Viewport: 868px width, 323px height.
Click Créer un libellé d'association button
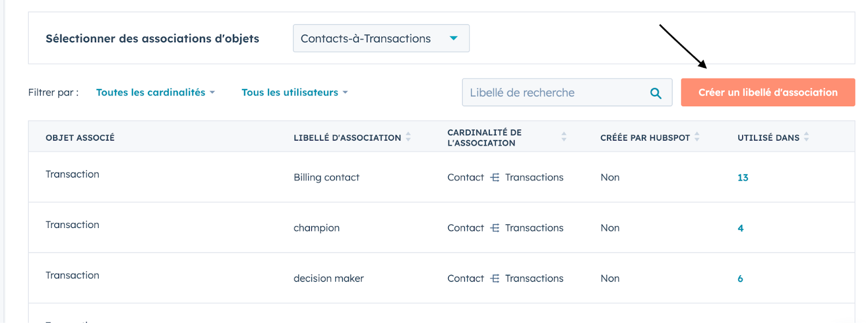click(768, 92)
